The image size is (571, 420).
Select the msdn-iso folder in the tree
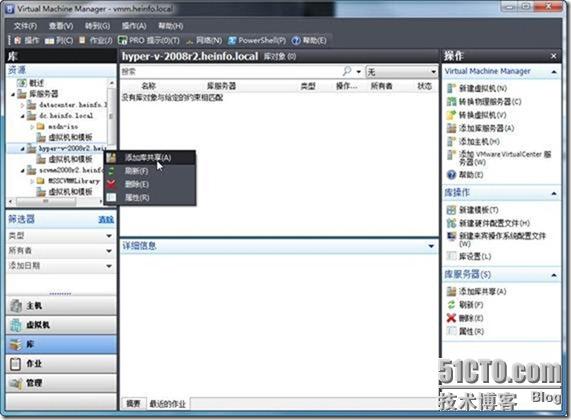[x=63, y=127]
